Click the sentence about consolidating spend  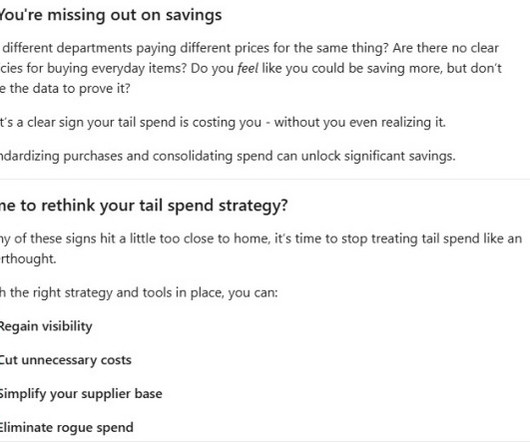point(227,156)
